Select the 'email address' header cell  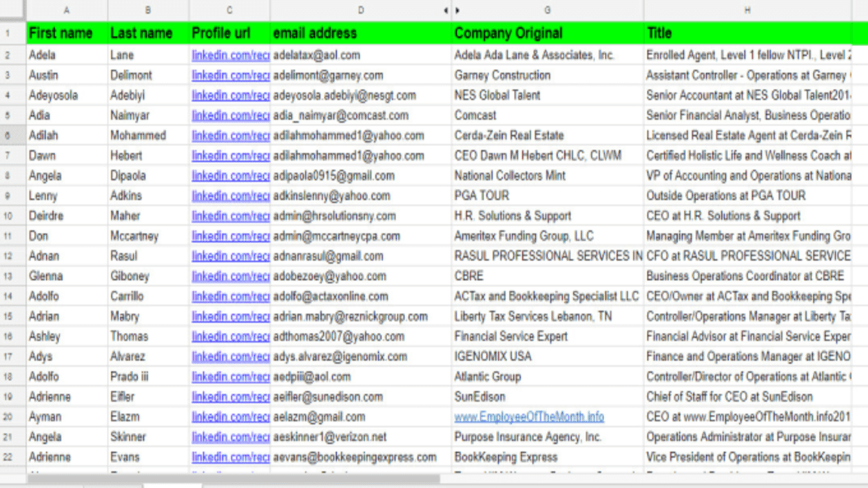tap(361, 33)
